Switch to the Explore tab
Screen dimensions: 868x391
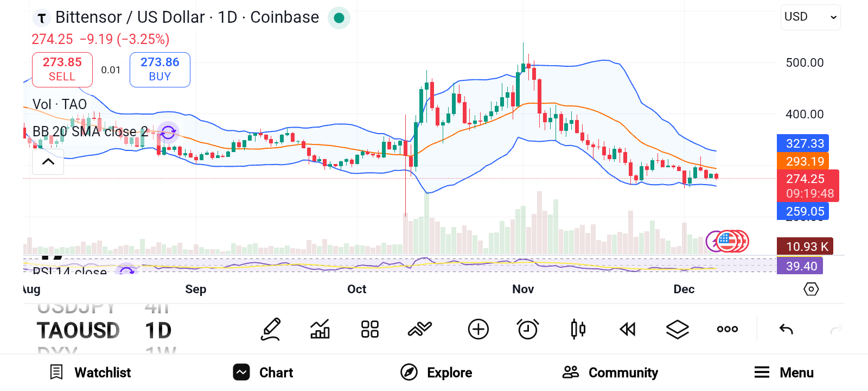coord(436,373)
